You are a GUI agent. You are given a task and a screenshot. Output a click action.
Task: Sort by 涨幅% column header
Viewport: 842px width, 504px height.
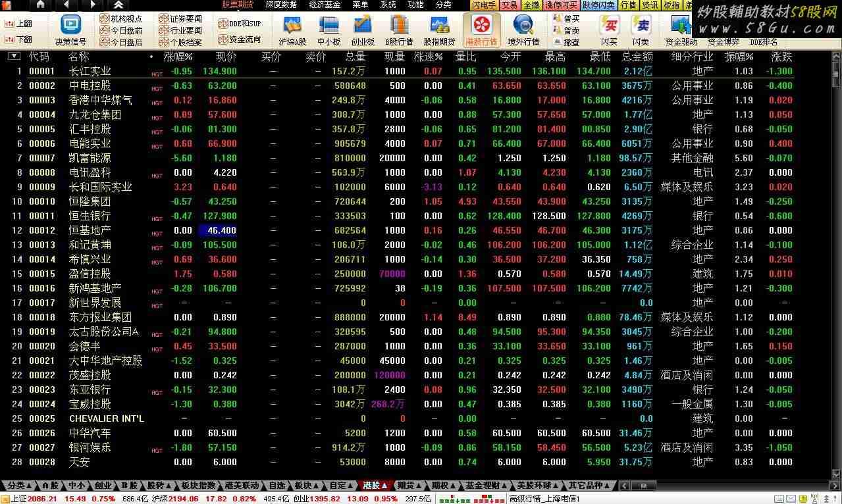(178, 57)
